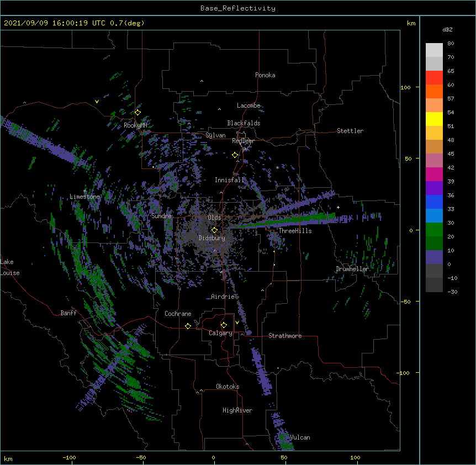The width and height of the screenshot is (476, 465).
Task: Click the yellow station marker near RockyMH
Action: tap(137, 113)
